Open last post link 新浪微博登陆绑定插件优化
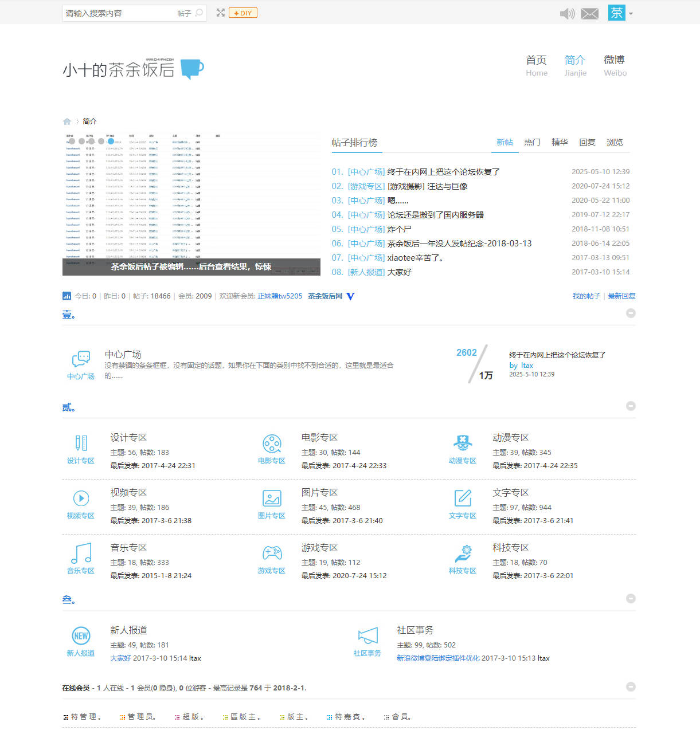 coord(438,658)
